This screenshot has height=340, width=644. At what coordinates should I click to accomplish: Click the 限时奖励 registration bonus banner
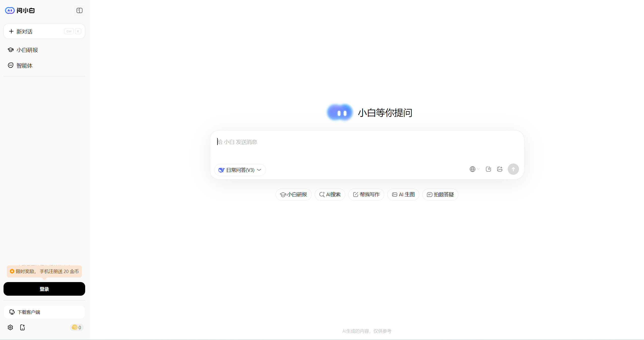pos(44,271)
